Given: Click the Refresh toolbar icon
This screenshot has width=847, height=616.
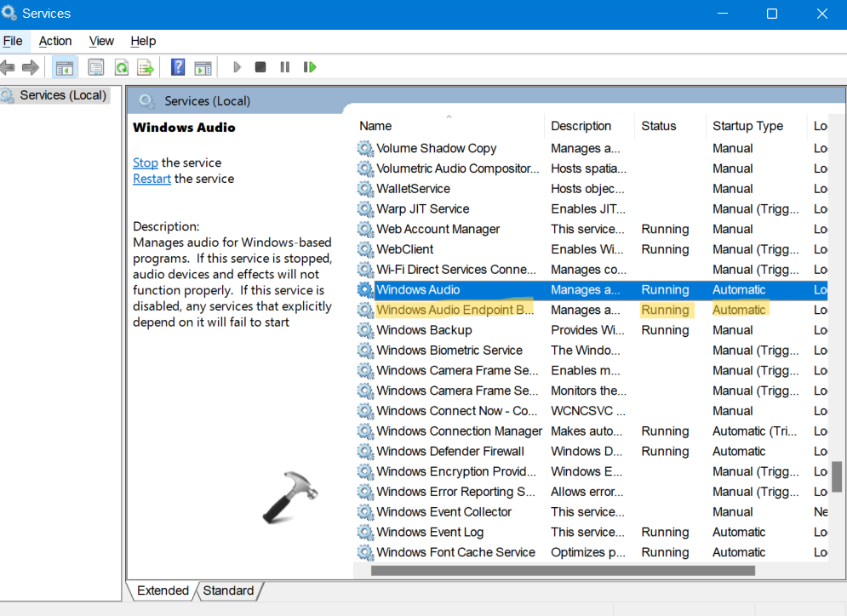Looking at the screenshot, I should coord(121,67).
